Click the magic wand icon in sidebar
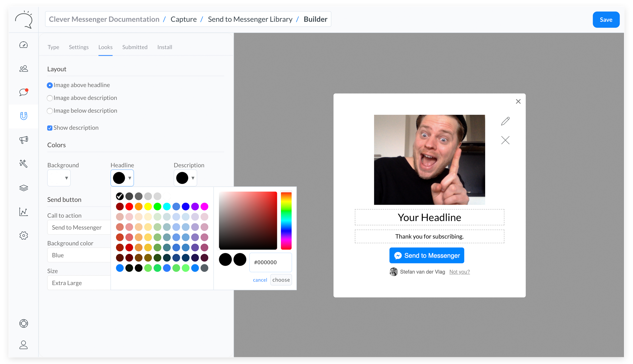The height and width of the screenshot is (364, 633). (x=23, y=163)
